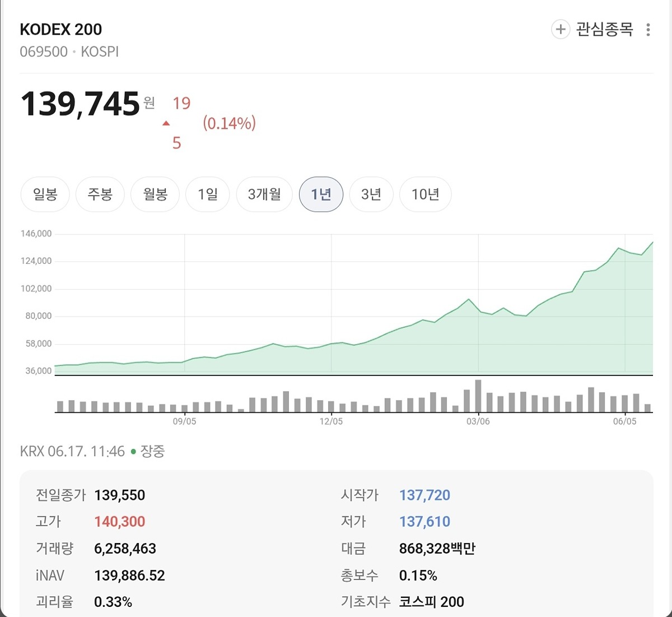
Task: Click the 시작가 label
Action: coord(360,495)
